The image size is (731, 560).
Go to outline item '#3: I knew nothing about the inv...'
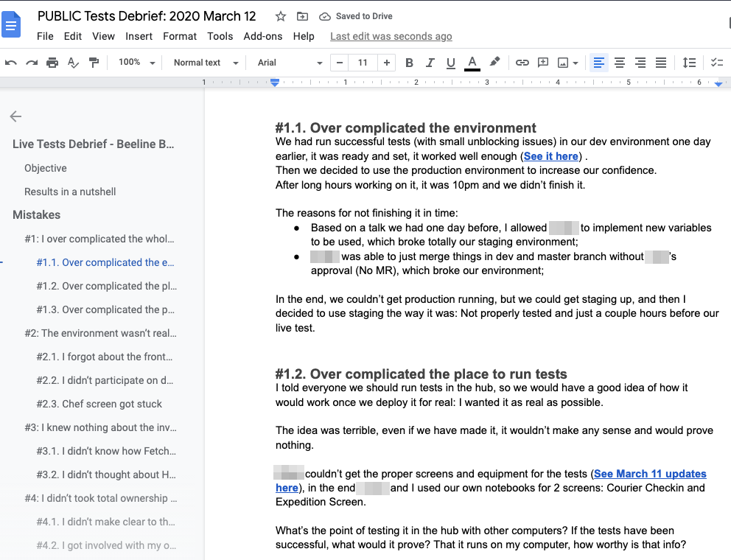(x=101, y=427)
